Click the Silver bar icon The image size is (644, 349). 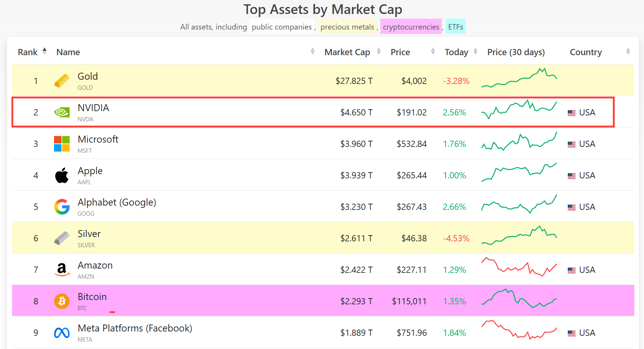62,238
